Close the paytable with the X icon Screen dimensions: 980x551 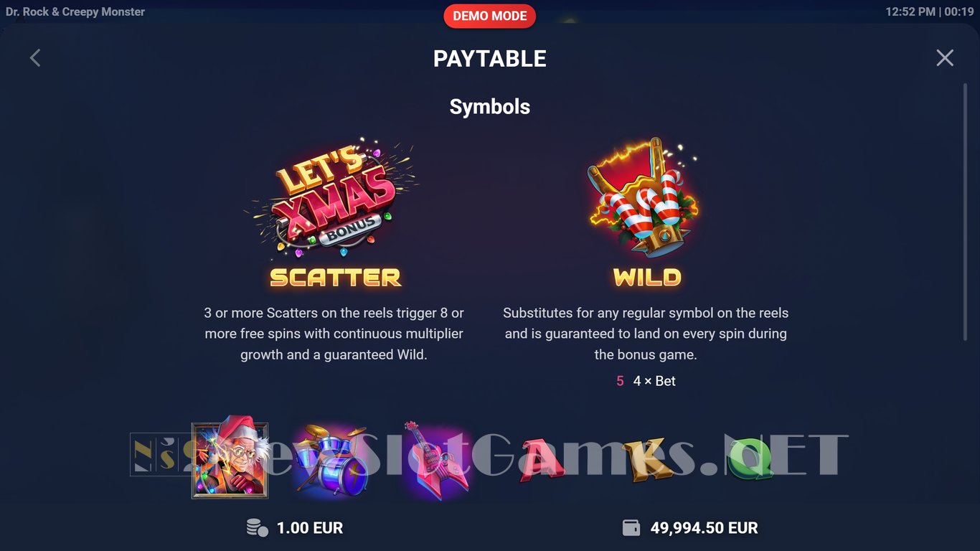[x=945, y=58]
